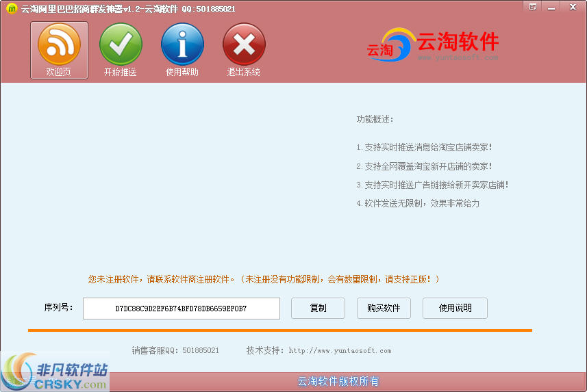Open the 欢迎页 welcome page icon

click(59, 50)
